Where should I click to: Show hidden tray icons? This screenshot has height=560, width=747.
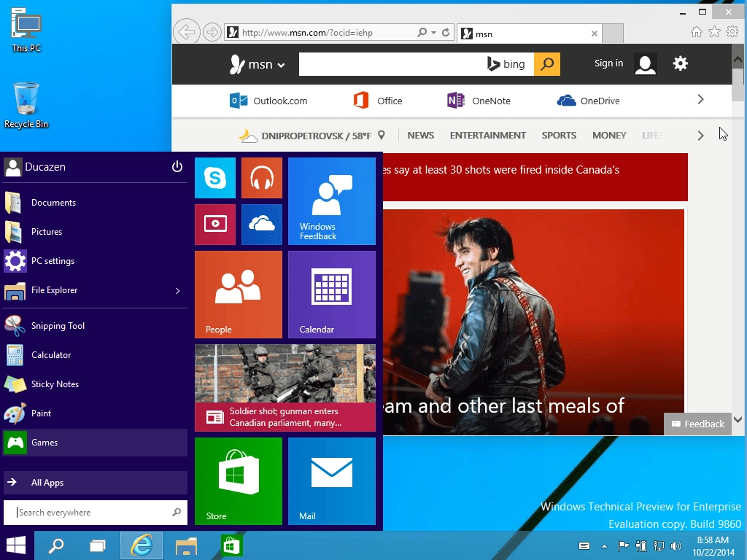click(604, 546)
